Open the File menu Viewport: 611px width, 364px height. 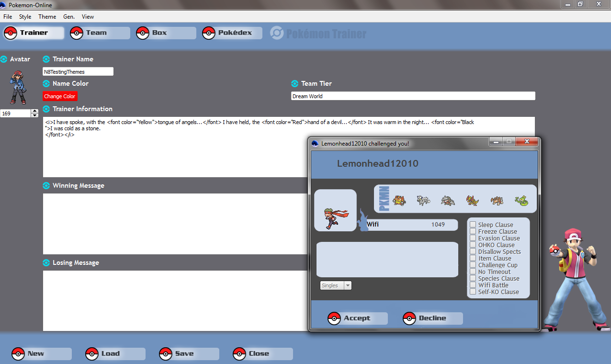8,17
